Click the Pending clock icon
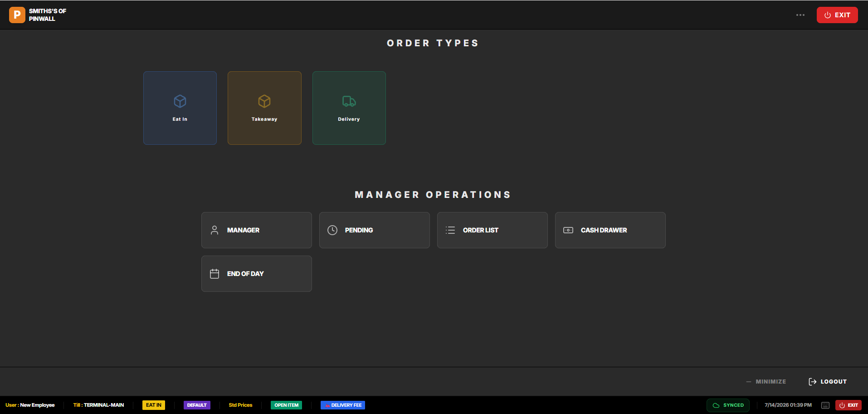The width and height of the screenshot is (868, 414). (332, 230)
